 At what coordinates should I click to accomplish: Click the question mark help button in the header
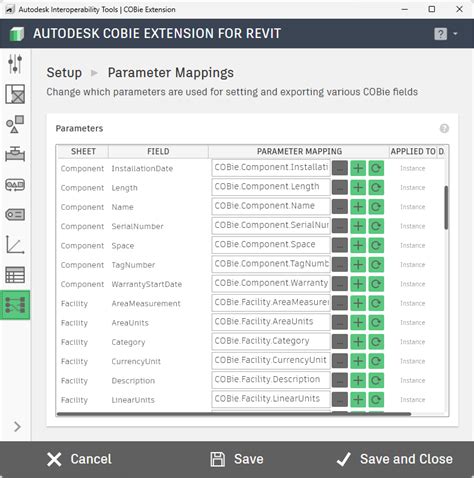pyautogui.click(x=441, y=34)
